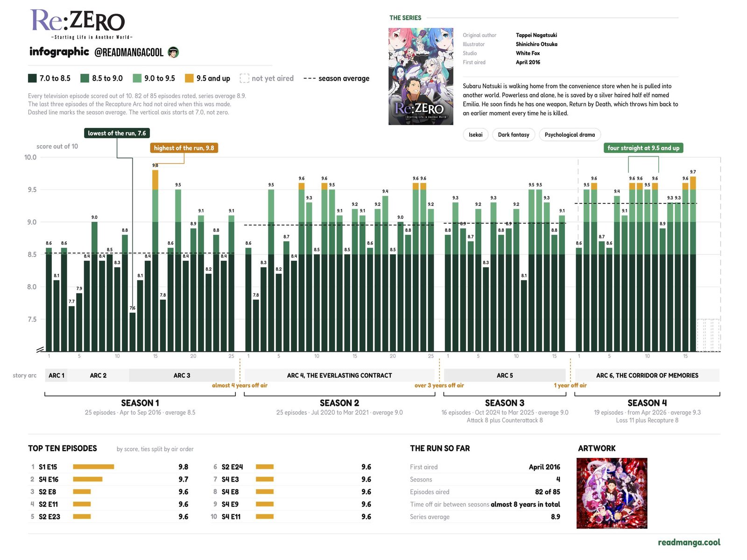
Task: Click the Dark fantasy genre tag
Action: pyautogui.click(x=514, y=135)
